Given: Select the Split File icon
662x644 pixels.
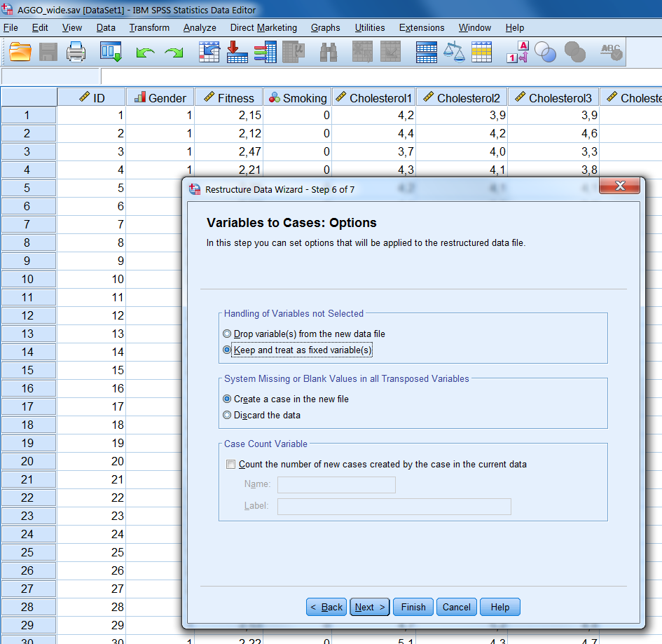Looking at the screenshot, I should point(426,51).
